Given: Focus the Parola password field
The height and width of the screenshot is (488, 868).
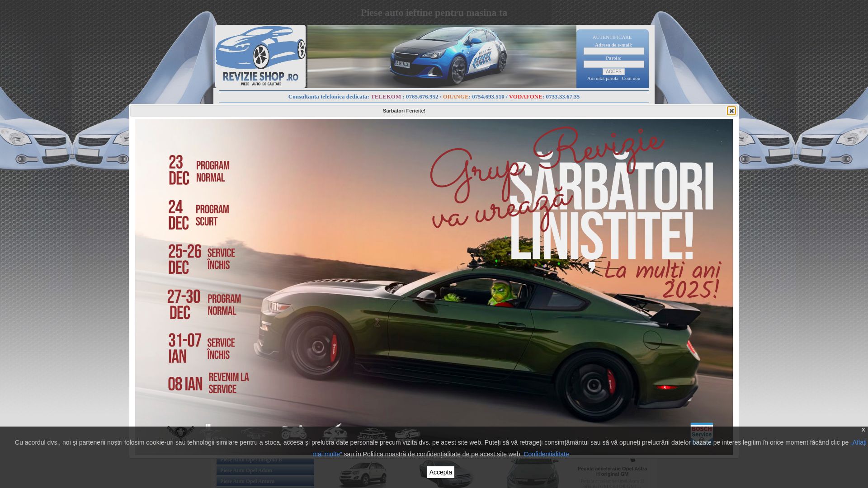Looking at the screenshot, I should point(613,64).
